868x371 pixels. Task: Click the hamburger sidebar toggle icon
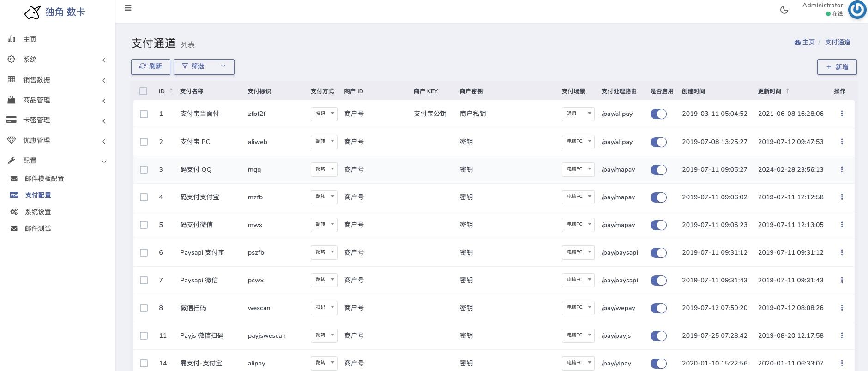click(x=128, y=8)
